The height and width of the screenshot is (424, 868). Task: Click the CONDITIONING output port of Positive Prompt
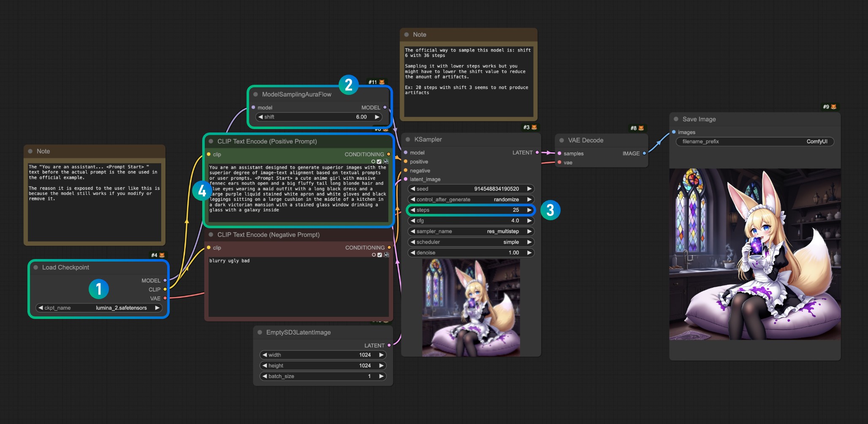(x=388, y=154)
